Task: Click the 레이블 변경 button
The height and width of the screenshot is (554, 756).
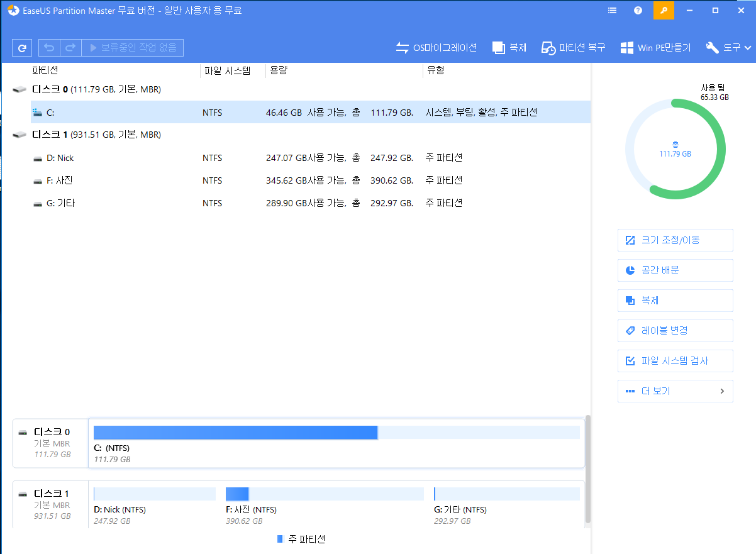Action: [x=675, y=331]
